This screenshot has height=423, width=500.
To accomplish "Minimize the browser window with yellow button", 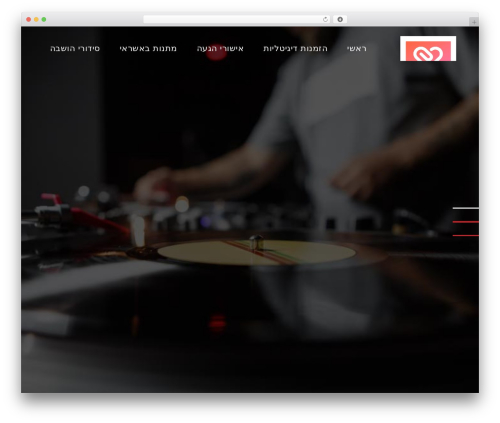I will (36, 20).
